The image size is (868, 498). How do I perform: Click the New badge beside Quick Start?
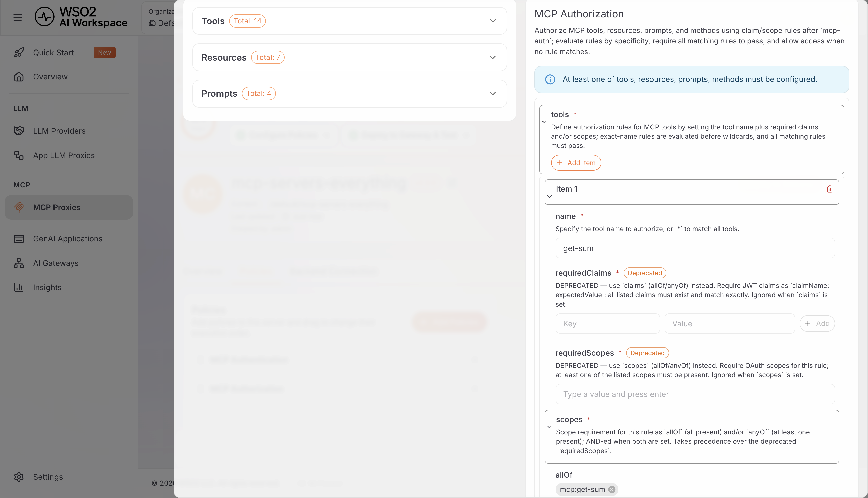pos(105,52)
